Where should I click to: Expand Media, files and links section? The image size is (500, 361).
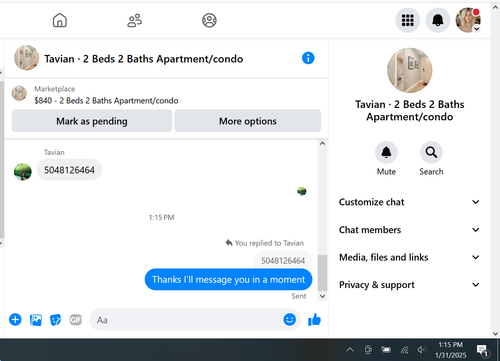[x=410, y=257]
